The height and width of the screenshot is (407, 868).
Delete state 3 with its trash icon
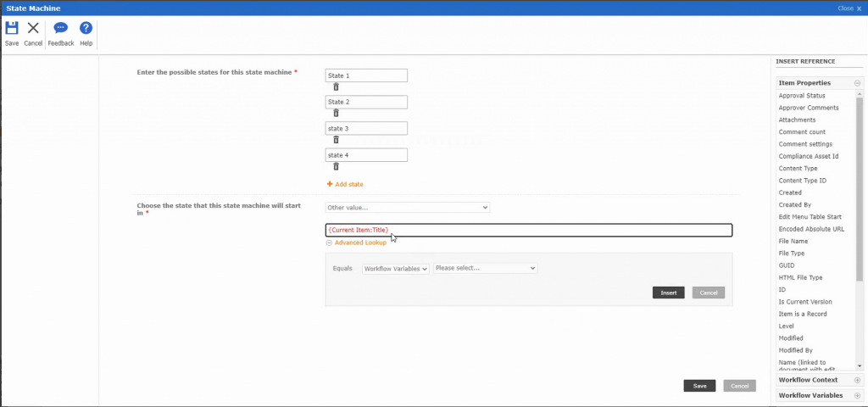pyautogui.click(x=336, y=140)
